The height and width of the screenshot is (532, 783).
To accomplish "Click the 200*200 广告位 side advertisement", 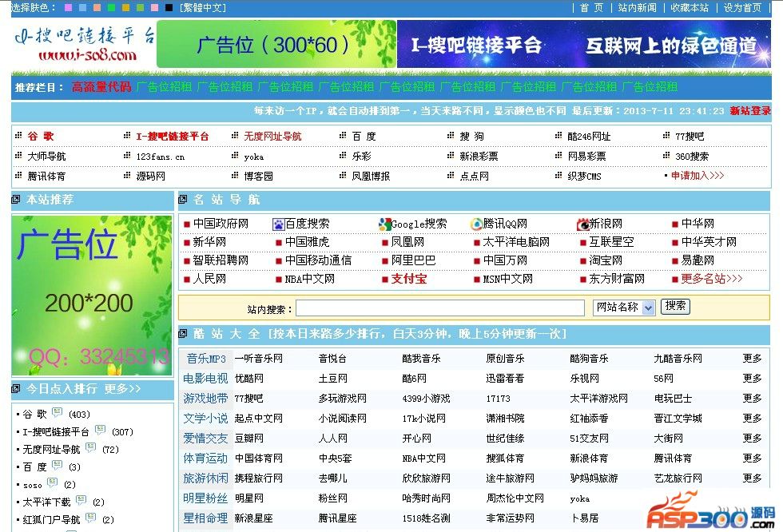I will click(x=91, y=296).
